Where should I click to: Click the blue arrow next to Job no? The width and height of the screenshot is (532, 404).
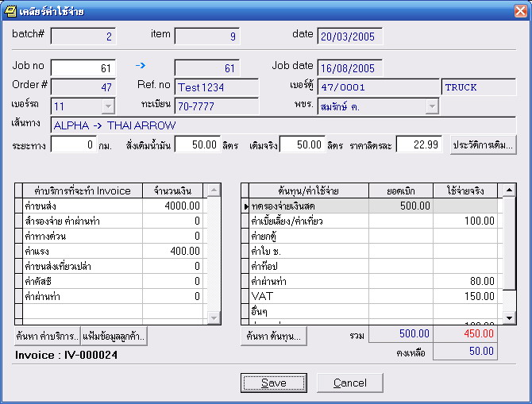(x=141, y=65)
